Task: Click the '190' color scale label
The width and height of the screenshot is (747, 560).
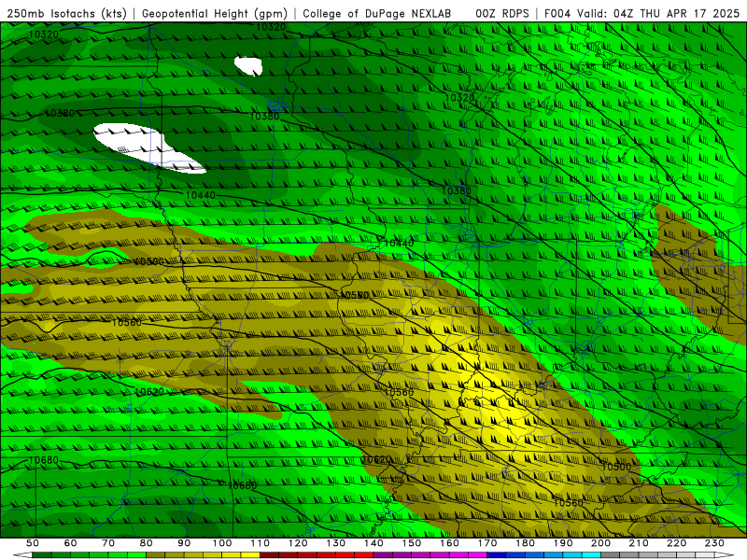Action: (563, 543)
